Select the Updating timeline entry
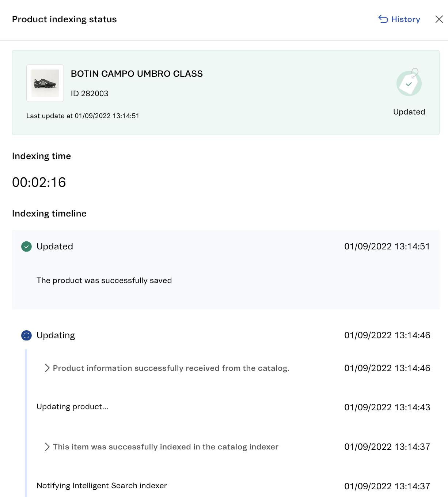 pyautogui.click(x=56, y=335)
